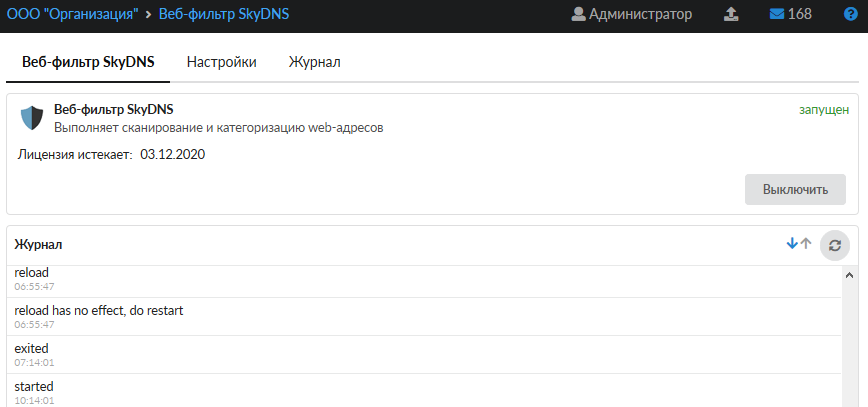This screenshot has width=868, height=407.
Task: Open the help question mark icon
Action: [x=850, y=14]
